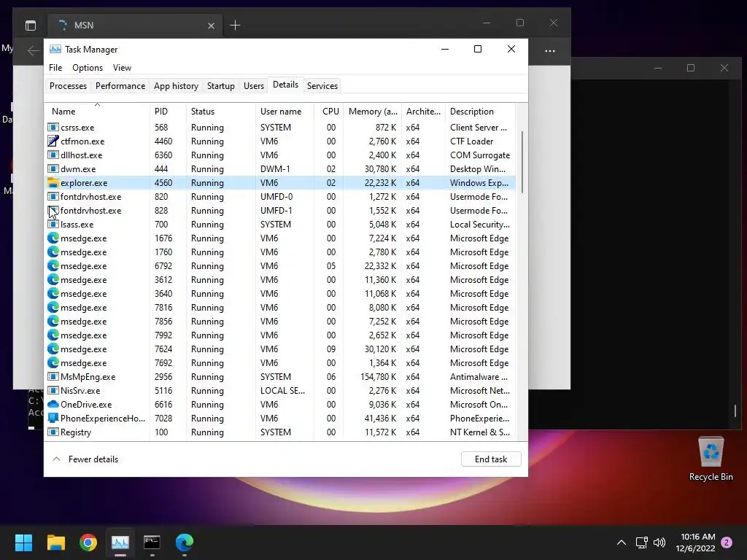The width and height of the screenshot is (747, 560).
Task: Click the PhoneExperienceHost process icon
Action: (53, 418)
